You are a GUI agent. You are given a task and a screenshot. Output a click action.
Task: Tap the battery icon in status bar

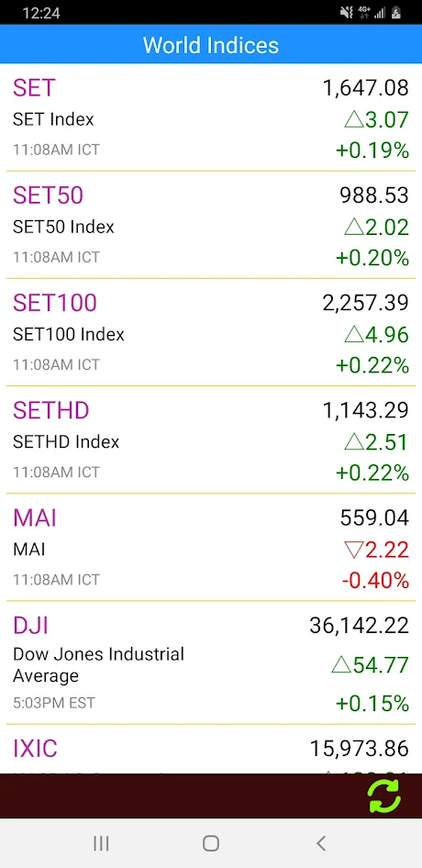(396, 13)
